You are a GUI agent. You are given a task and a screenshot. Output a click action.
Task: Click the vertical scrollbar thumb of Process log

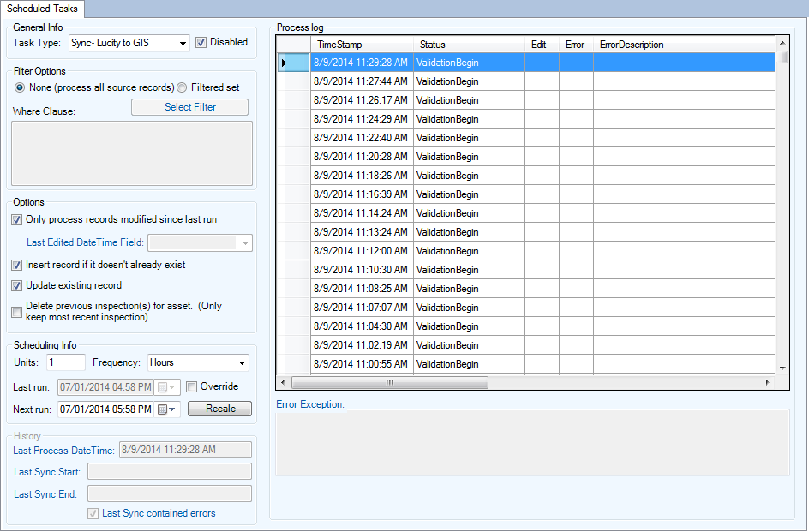782,57
